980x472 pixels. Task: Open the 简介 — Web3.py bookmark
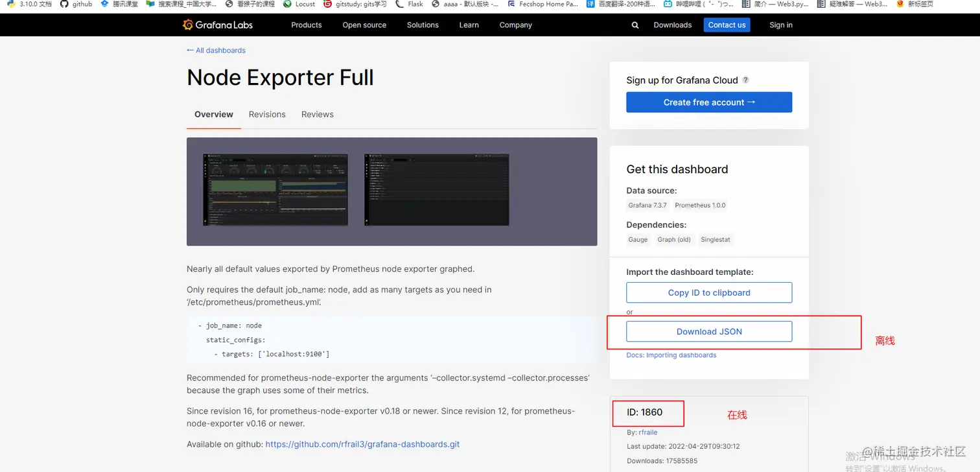[776, 4]
